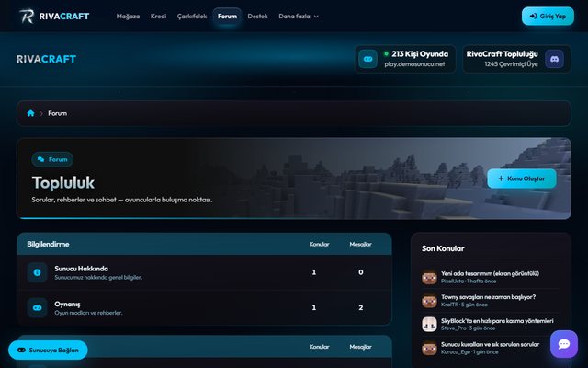This screenshot has height=368, width=588.
Task: Open the Çarkıfelek menu item
Action: click(192, 17)
